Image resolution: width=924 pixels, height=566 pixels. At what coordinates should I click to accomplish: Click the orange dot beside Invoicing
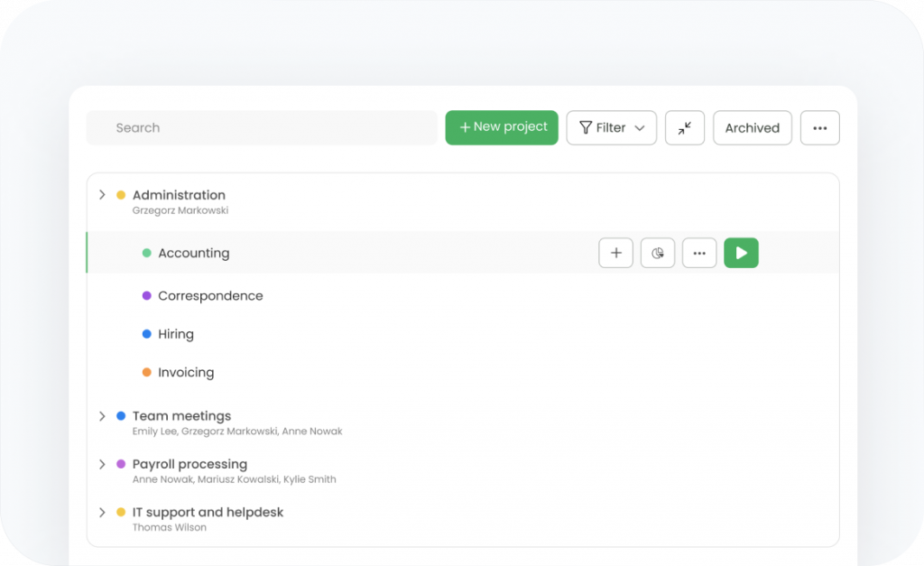(x=147, y=372)
